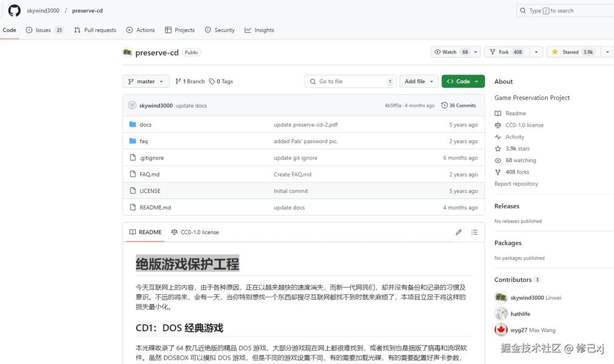
Task: Switch to the Issues tab
Action: coord(44,30)
